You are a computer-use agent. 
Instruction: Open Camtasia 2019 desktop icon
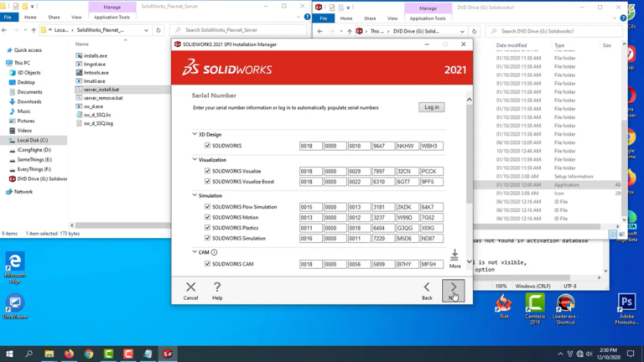click(x=535, y=309)
